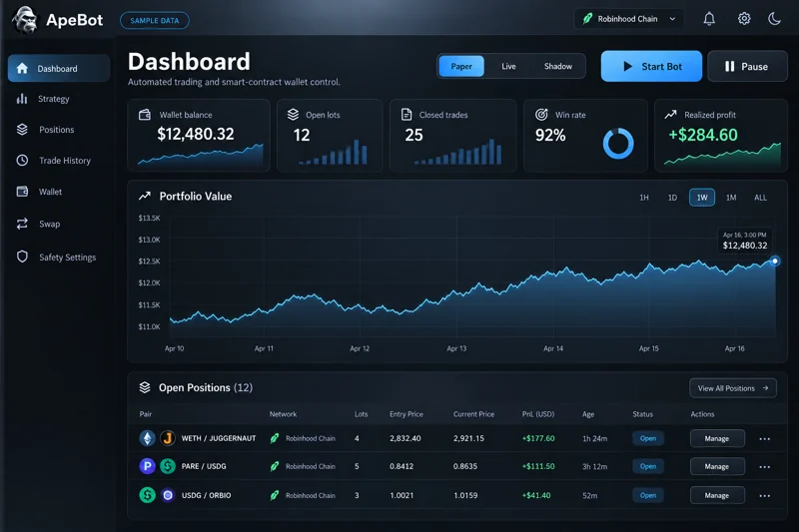Click the Apr 13 axis label
Viewport: 799px width, 532px height.
456,348
